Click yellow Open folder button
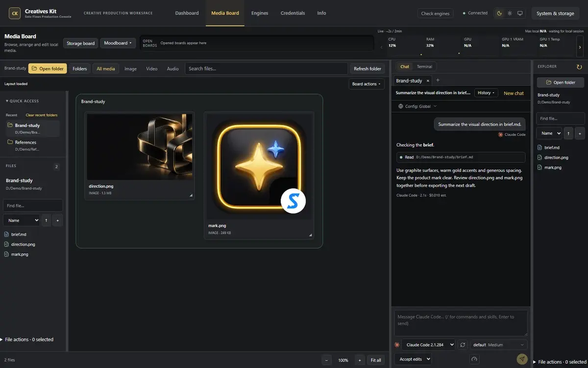Screen dimensions: 588x368 (48, 69)
